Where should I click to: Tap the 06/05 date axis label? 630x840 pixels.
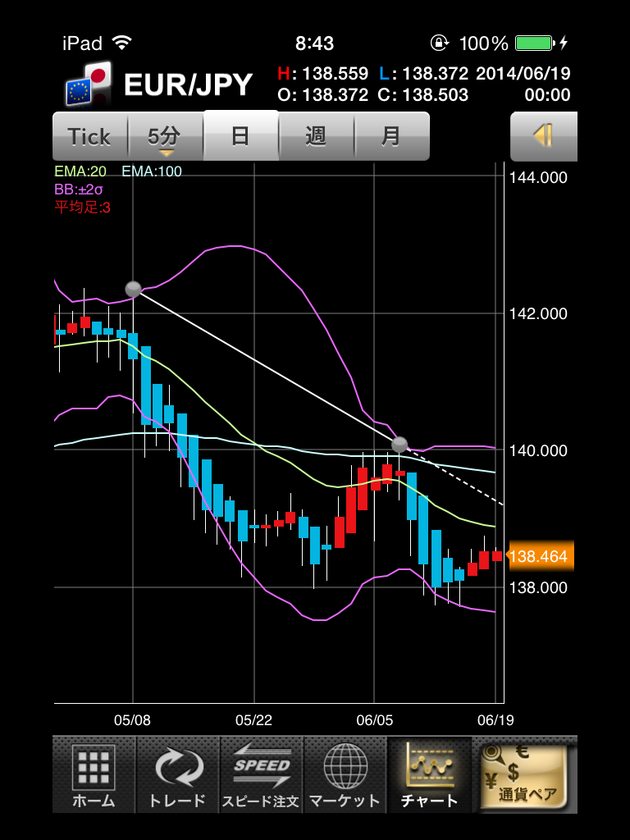(x=374, y=720)
